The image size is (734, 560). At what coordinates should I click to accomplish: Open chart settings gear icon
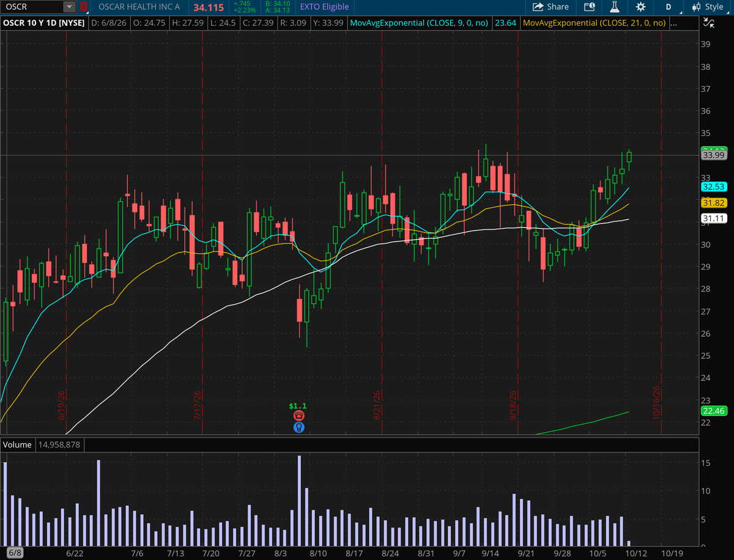(x=640, y=7)
